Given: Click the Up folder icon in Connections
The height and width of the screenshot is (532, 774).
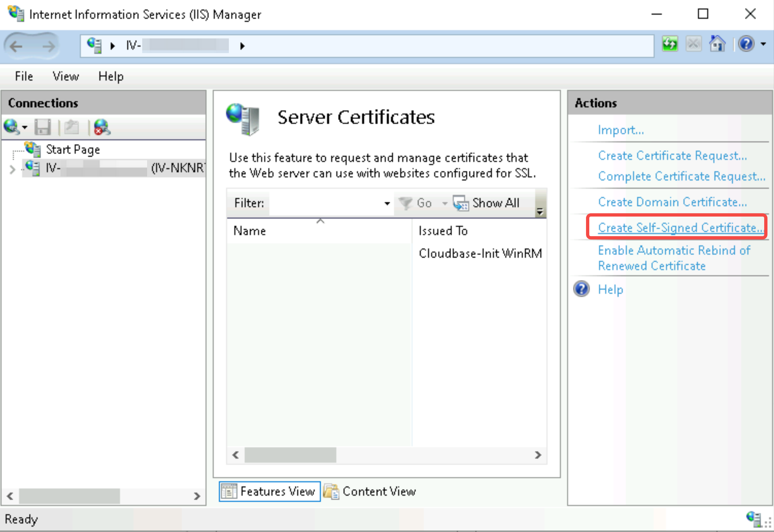Looking at the screenshot, I should pos(72,127).
